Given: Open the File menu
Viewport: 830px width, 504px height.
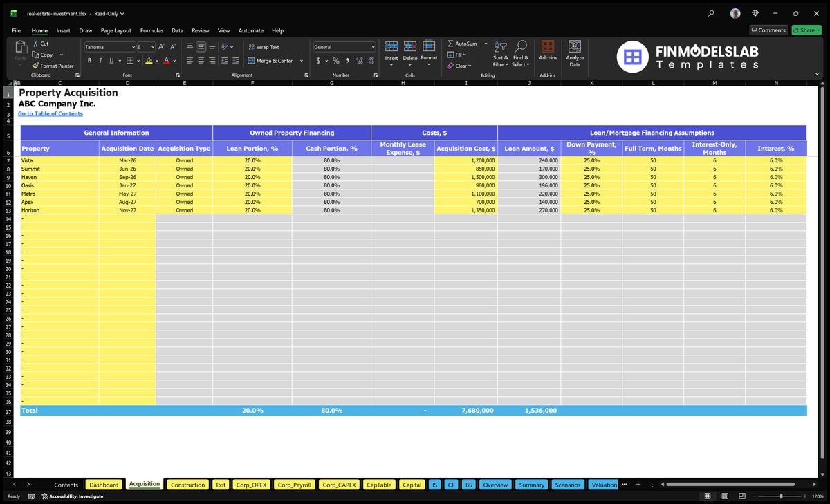Looking at the screenshot, I should 16,30.
